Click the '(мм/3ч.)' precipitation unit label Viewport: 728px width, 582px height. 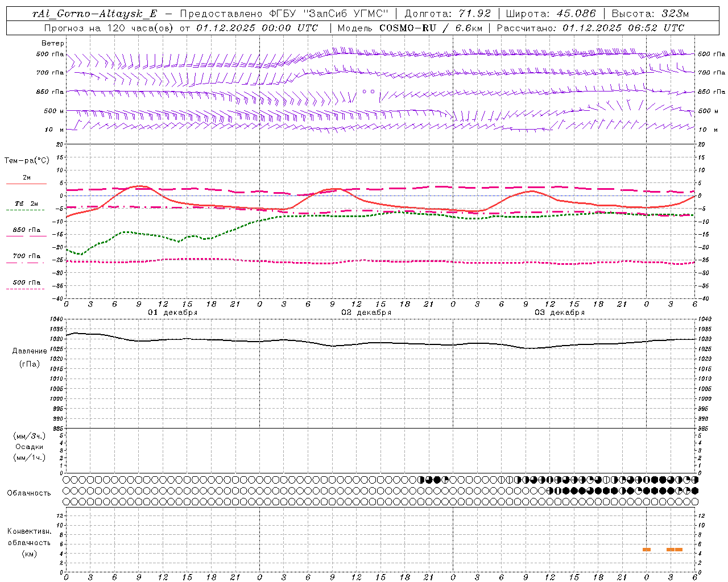pos(30,436)
